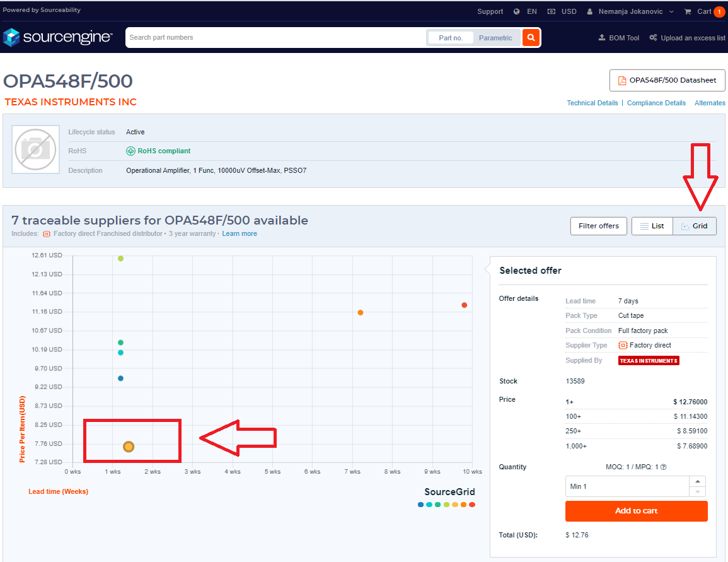This screenshot has height=562, width=728.
Task: Click the TEXAS INSTRUMENTS INC manufacturer name
Action: click(71, 102)
